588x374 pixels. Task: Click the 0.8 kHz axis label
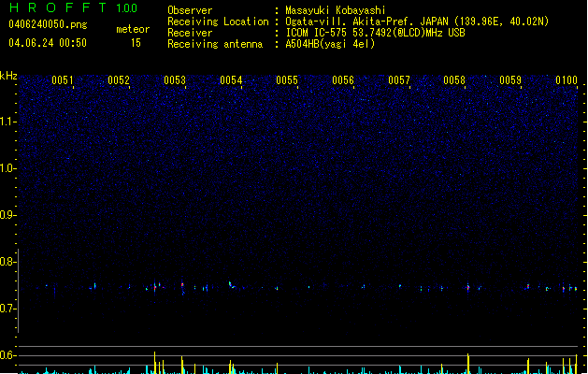click(x=7, y=262)
